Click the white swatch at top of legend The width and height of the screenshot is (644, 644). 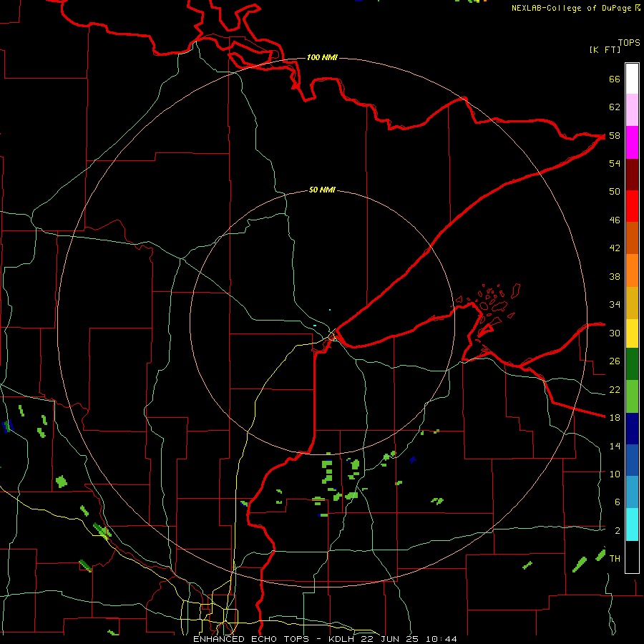click(632, 79)
